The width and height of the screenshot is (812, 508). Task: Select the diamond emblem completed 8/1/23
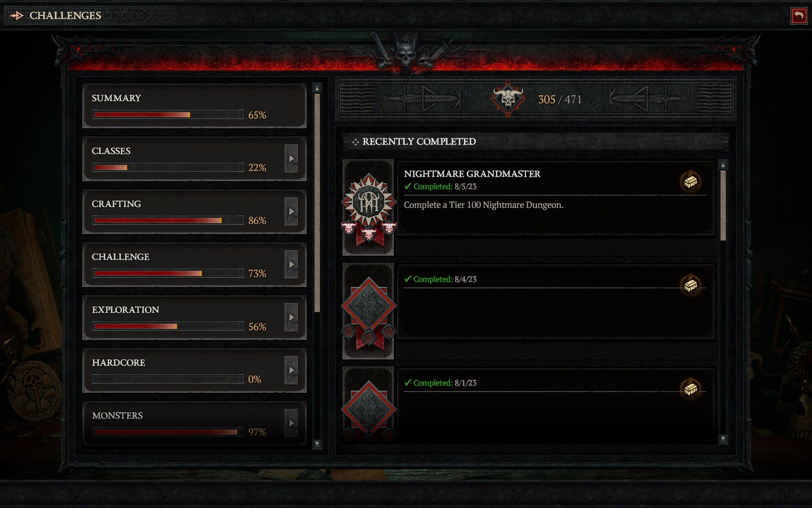(x=368, y=406)
